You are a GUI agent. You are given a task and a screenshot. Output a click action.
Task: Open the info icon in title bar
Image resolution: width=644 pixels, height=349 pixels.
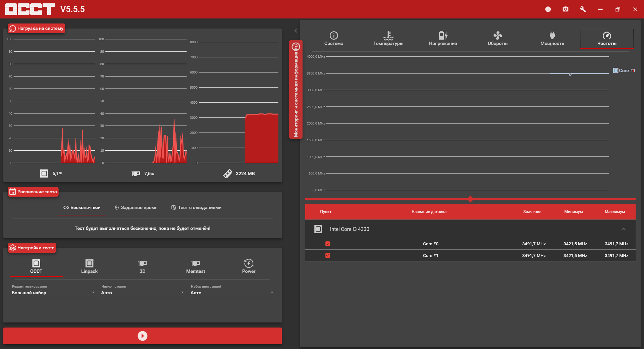(548, 9)
